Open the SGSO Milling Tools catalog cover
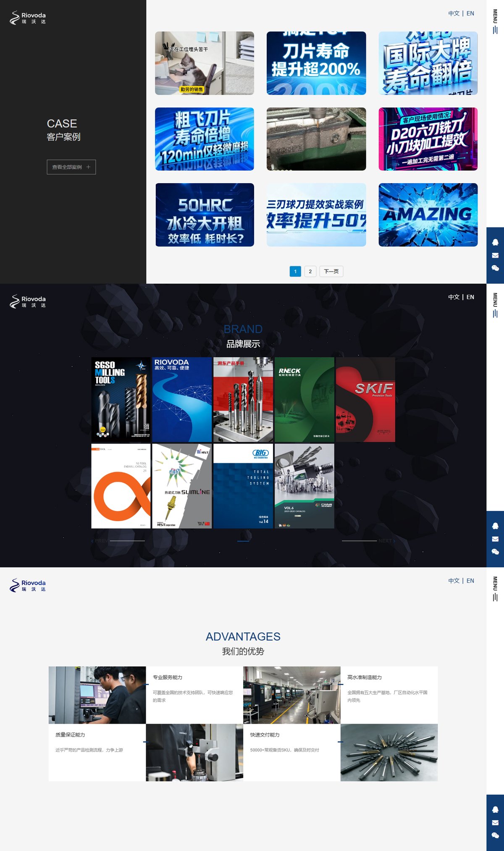The height and width of the screenshot is (851, 504). click(x=121, y=400)
